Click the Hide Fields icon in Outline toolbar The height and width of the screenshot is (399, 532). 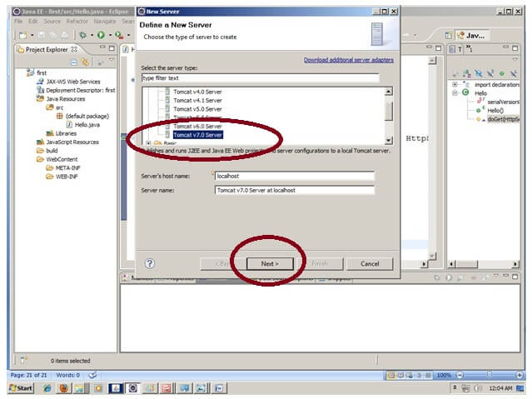click(479, 73)
